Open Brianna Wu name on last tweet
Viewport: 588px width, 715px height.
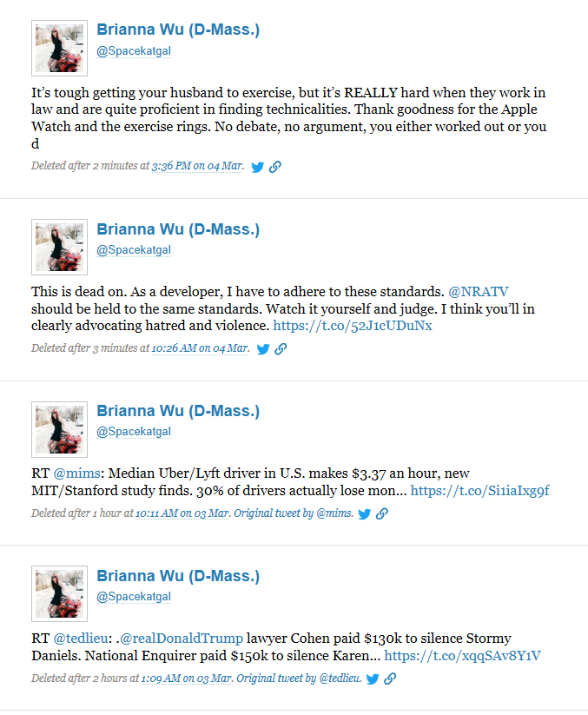tap(178, 576)
